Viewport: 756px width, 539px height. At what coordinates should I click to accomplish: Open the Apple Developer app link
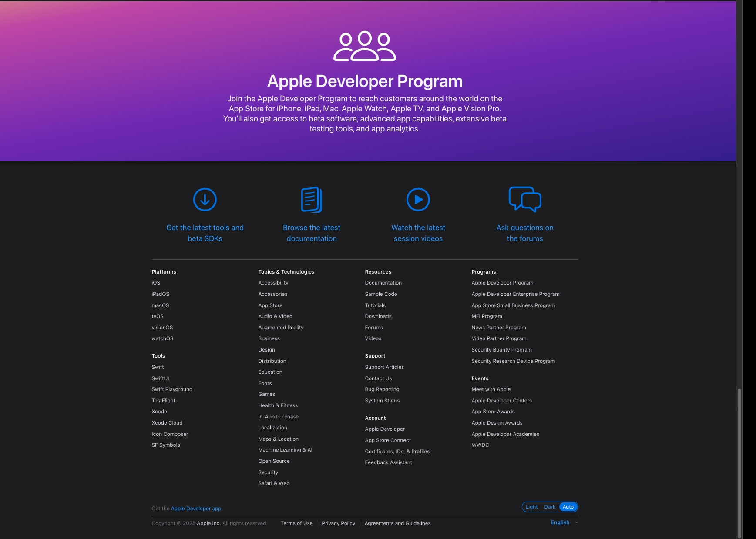[x=196, y=509]
